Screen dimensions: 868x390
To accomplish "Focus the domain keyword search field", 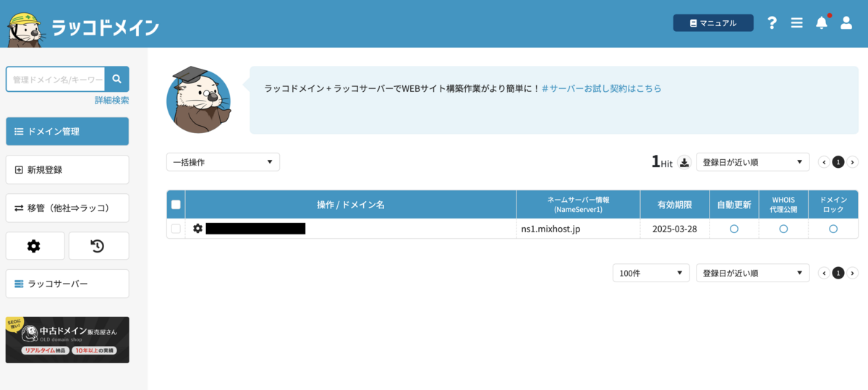I will click(56, 79).
